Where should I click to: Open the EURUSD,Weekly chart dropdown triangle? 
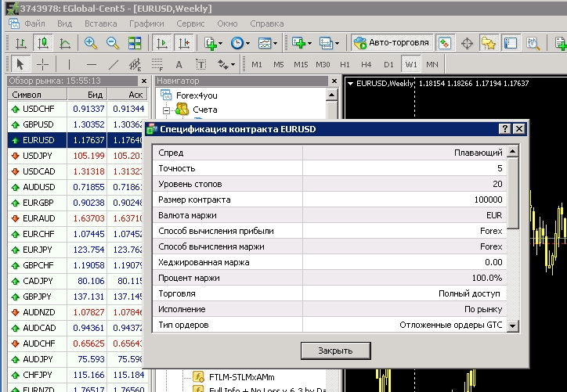pos(350,84)
